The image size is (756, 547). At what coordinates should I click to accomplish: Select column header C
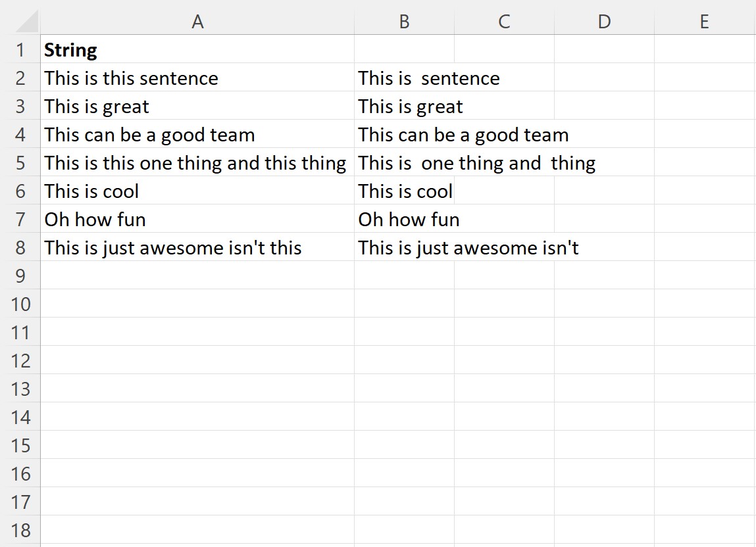click(503, 22)
